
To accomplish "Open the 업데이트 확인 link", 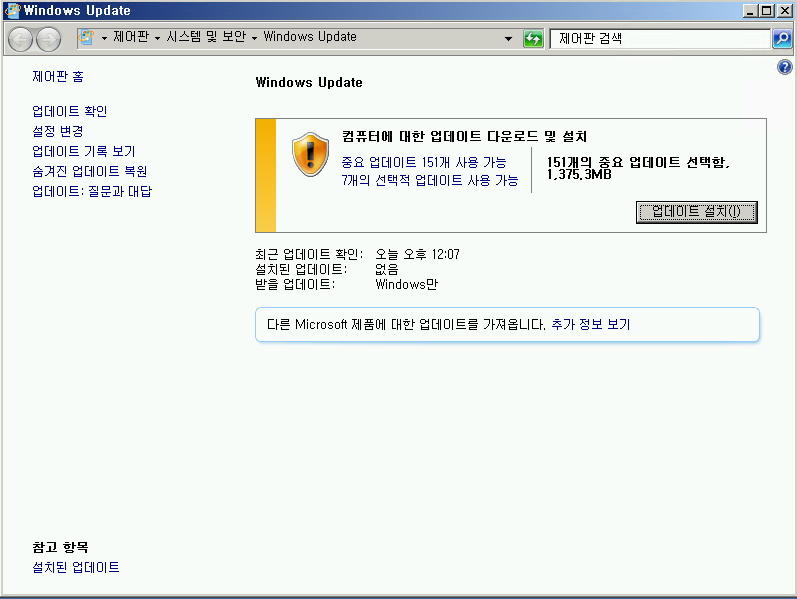I will 69,111.
